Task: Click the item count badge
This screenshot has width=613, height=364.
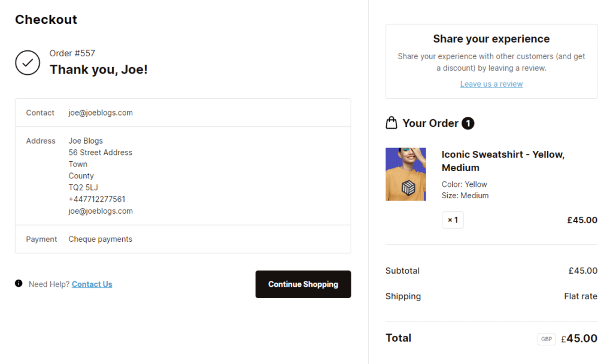Action: (468, 123)
